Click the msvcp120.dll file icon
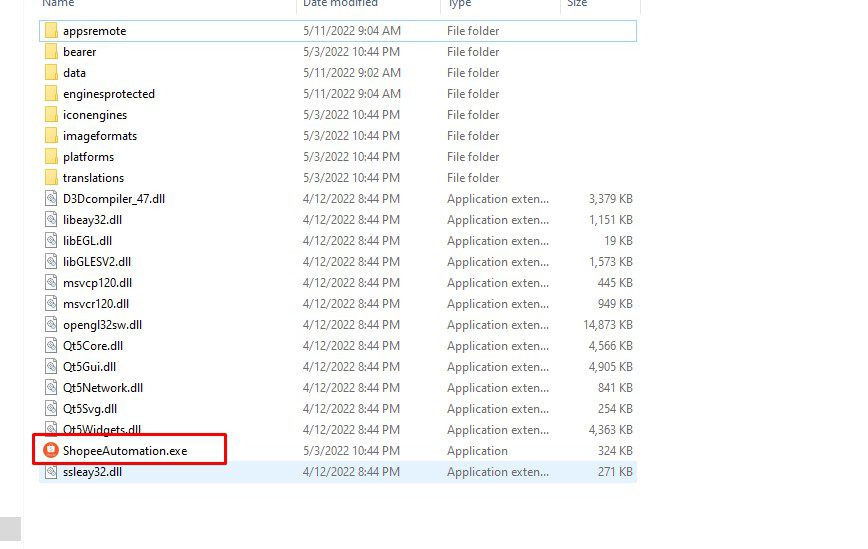The width and height of the screenshot is (868, 549). (51, 283)
